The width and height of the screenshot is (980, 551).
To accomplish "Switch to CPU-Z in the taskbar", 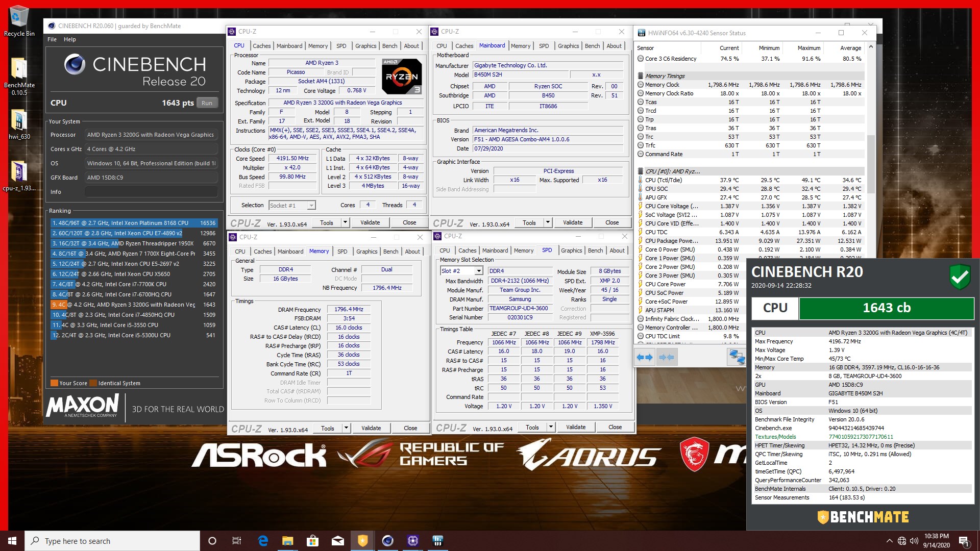I will (413, 541).
